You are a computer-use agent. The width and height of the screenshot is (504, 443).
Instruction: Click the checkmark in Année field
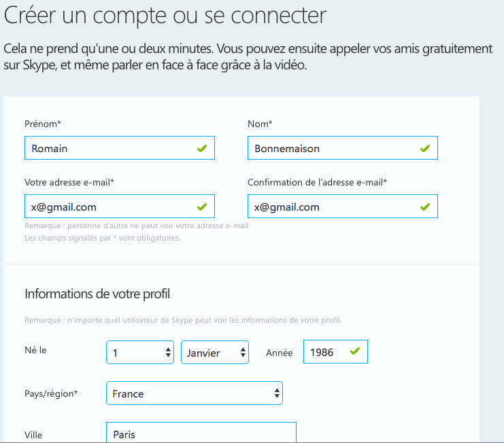coord(355,351)
